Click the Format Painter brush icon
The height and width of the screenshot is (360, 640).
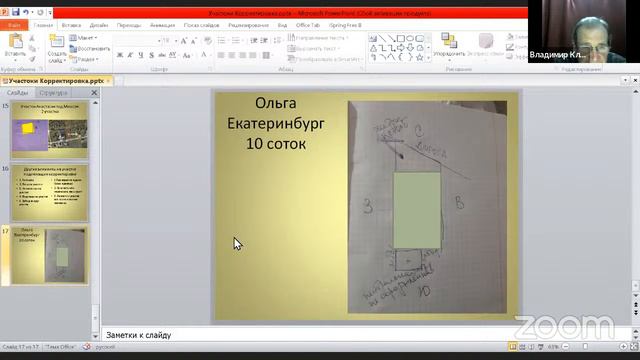coord(32,59)
